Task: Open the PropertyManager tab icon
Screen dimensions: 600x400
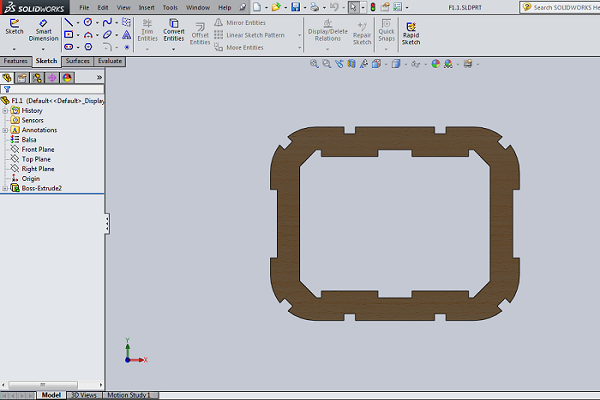Action: (x=22, y=78)
